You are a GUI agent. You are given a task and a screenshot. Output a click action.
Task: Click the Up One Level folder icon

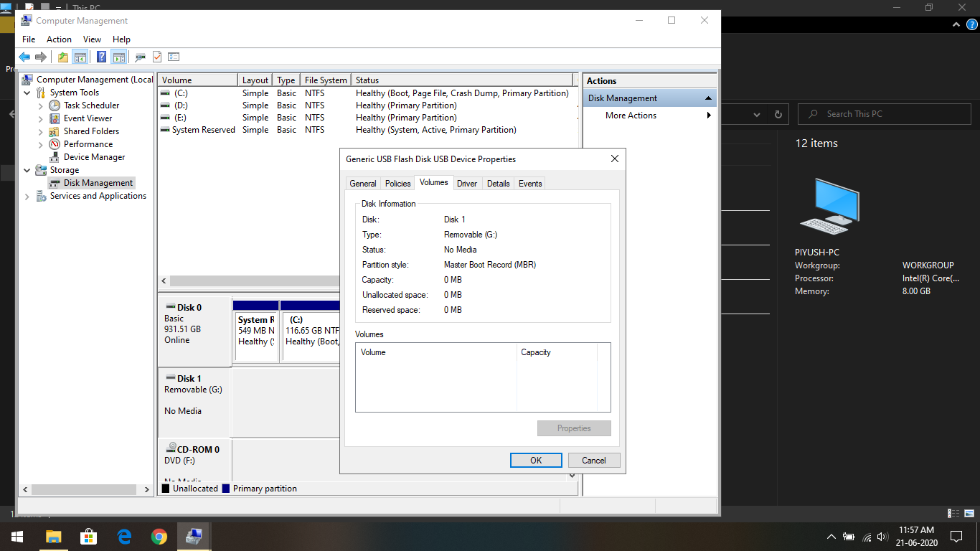click(x=63, y=57)
